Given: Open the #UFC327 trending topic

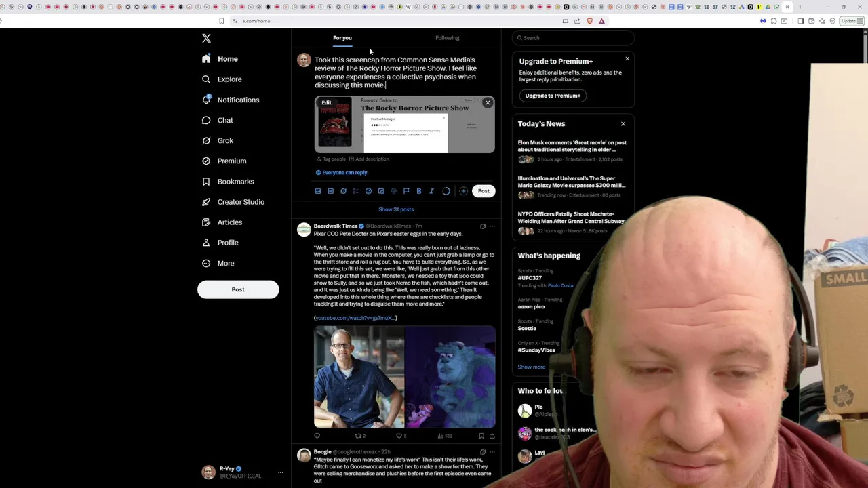Looking at the screenshot, I should 530,278.
